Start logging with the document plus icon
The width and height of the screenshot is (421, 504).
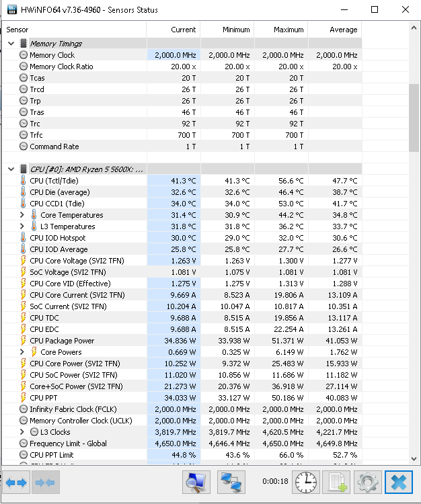click(336, 482)
